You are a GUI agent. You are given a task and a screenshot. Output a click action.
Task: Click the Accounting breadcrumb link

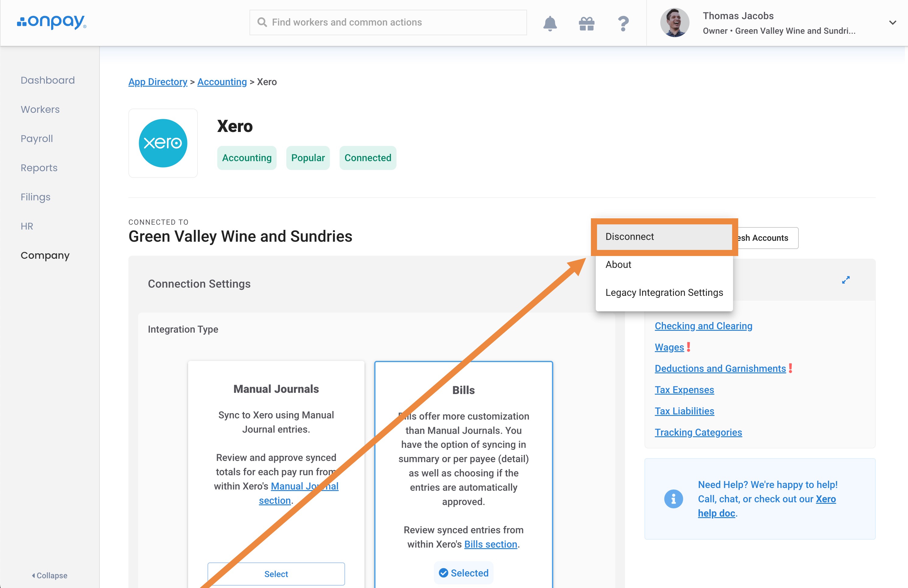coord(222,82)
